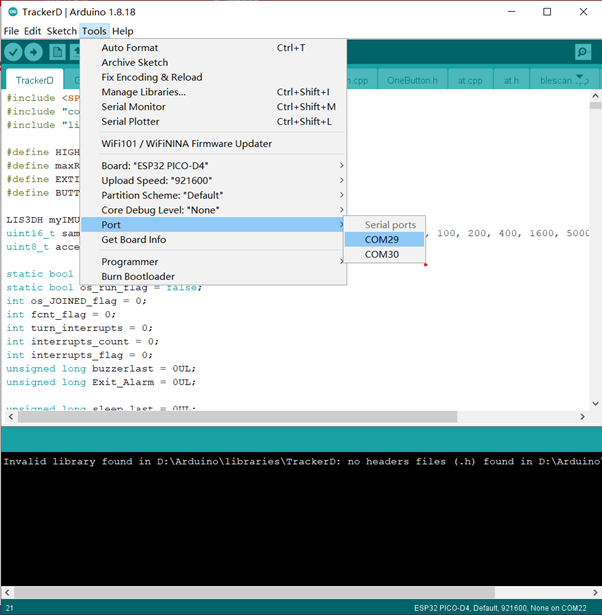Click code line "int interrupts_count = 0;"
The height and width of the screenshot is (615, 602).
(x=82, y=342)
